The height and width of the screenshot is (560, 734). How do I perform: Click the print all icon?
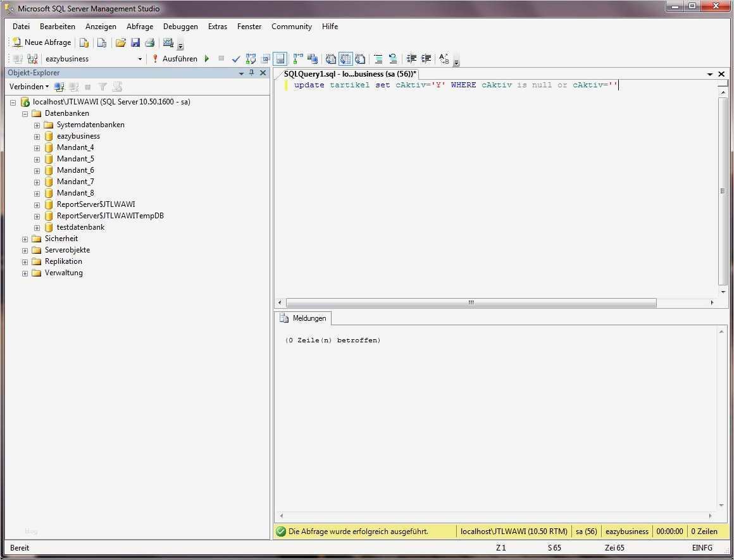[x=150, y=42]
